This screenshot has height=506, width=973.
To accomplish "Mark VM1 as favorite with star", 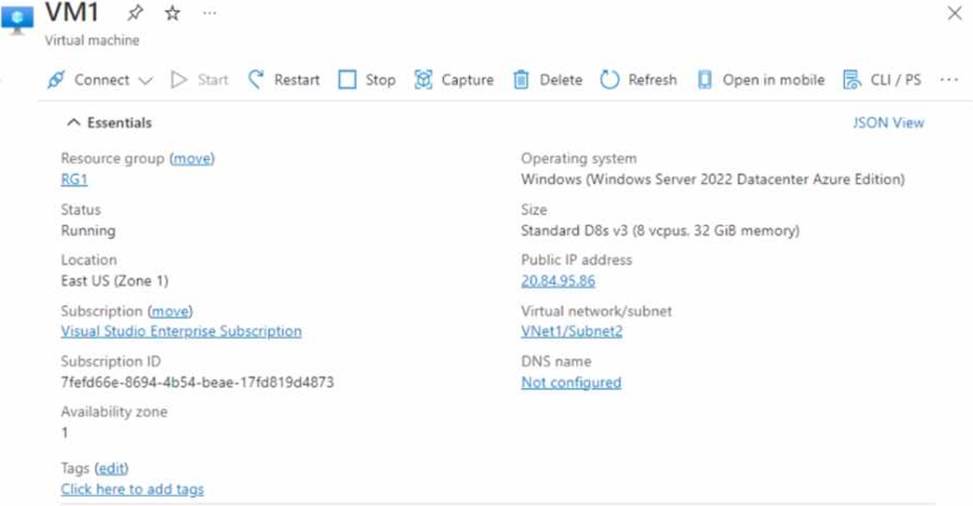I will (172, 14).
